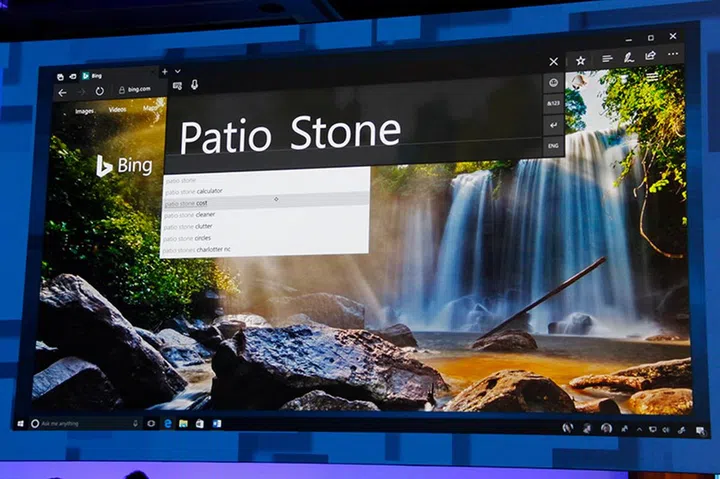Click the Add to favorites star icon
720x479 pixels.
pyautogui.click(x=580, y=60)
